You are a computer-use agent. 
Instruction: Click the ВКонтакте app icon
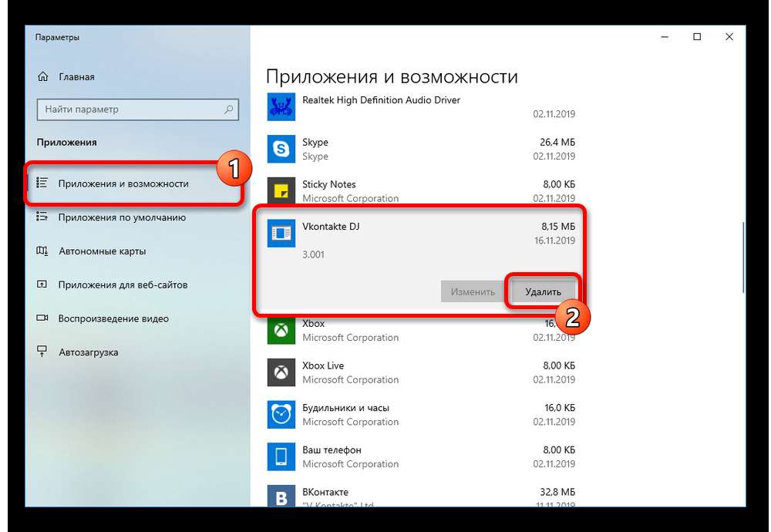(279, 497)
